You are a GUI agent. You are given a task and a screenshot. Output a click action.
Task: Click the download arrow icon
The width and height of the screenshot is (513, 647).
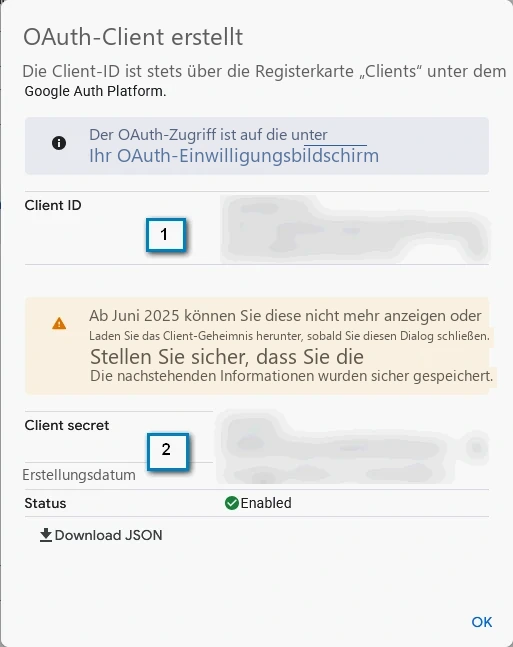(46, 535)
